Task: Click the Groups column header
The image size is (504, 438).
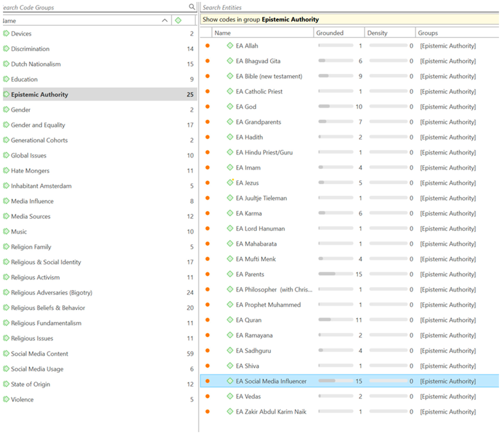Action: click(x=428, y=33)
